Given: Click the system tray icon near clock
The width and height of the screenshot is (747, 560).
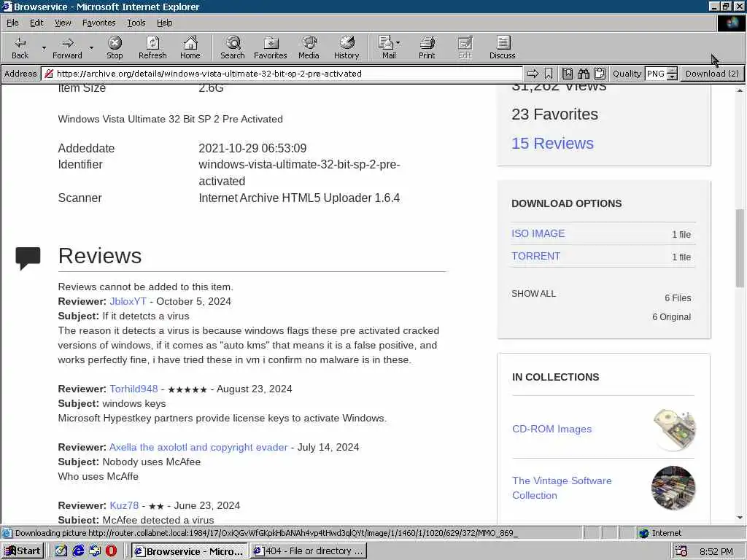Looking at the screenshot, I should 681,551.
